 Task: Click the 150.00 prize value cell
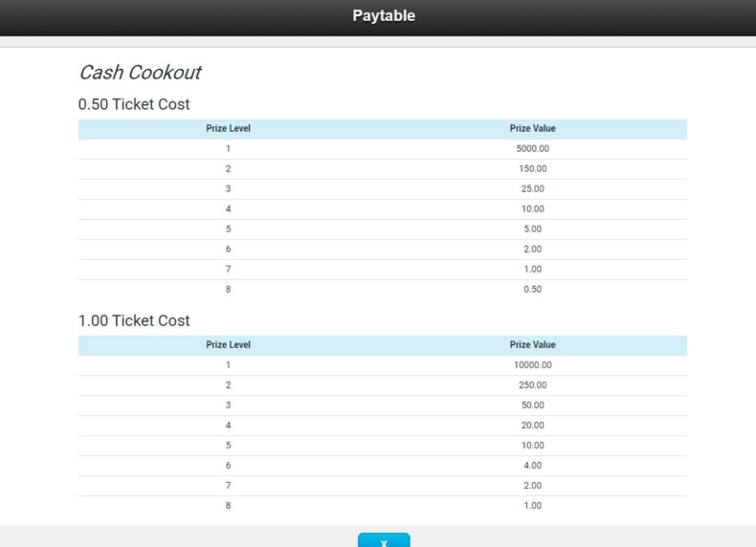coord(532,168)
